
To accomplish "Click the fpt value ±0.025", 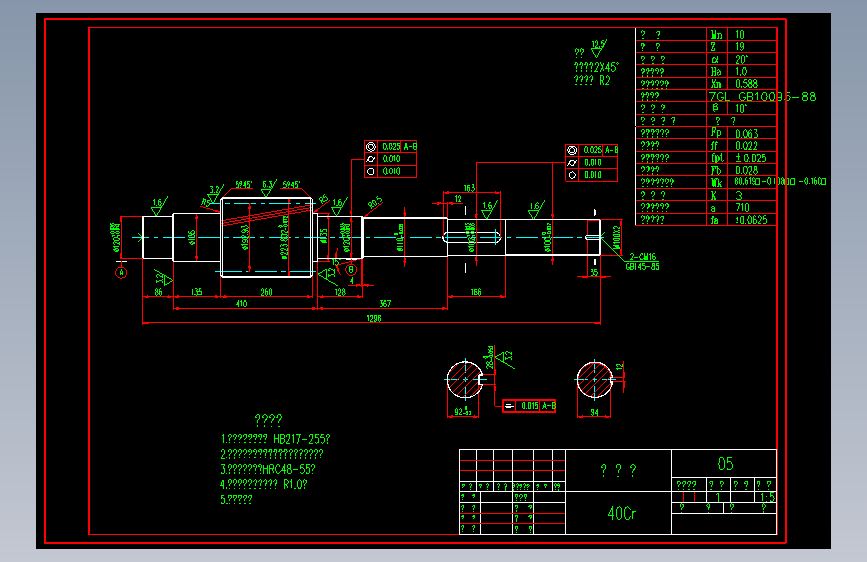I will (x=751, y=158).
